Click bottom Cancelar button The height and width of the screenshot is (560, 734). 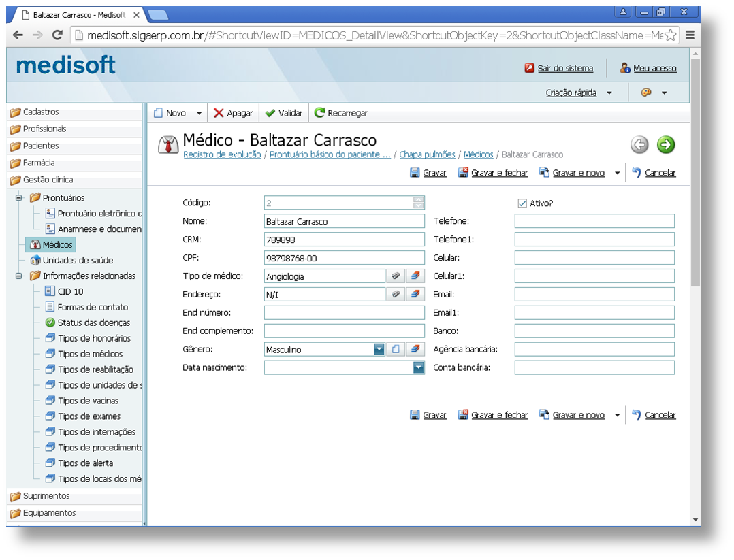pyautogui.click(x=654, y=415)
